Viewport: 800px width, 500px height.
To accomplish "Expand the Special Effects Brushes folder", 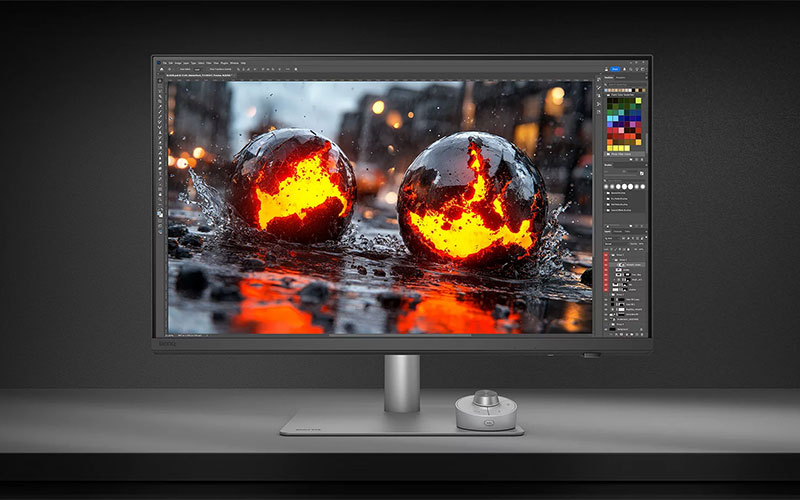I will pyautogui.click(x=605, y=210).
